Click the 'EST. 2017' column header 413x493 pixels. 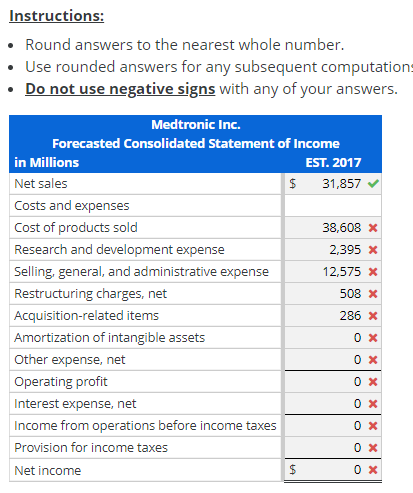pos(333,163)
